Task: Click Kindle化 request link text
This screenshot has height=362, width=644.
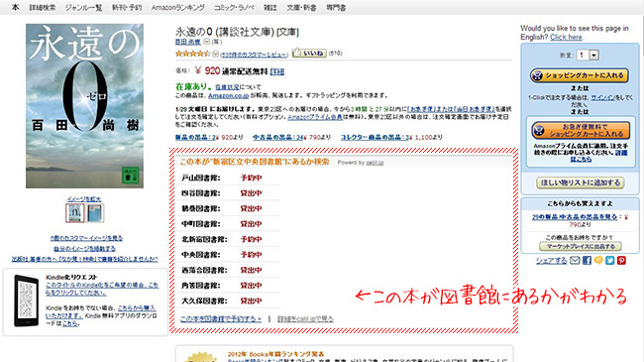Action: pyautogui.click(x=102, y=289)
